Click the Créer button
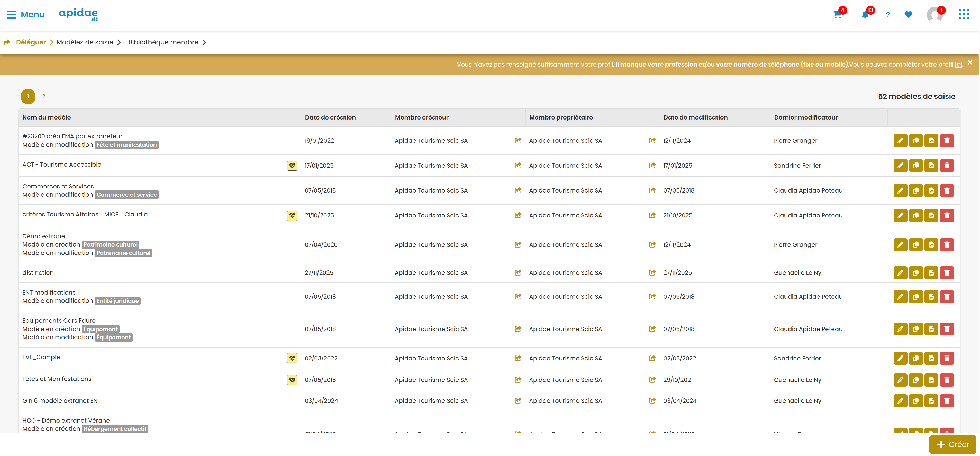This screenshot has width=980, height=456. tap(952, 444)
